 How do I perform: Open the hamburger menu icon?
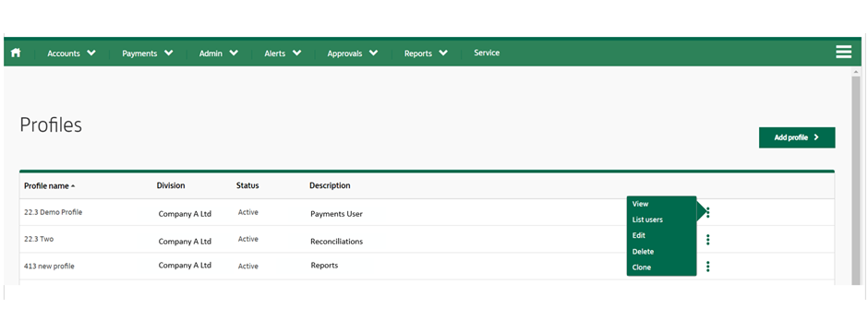[x=844, y=52]
